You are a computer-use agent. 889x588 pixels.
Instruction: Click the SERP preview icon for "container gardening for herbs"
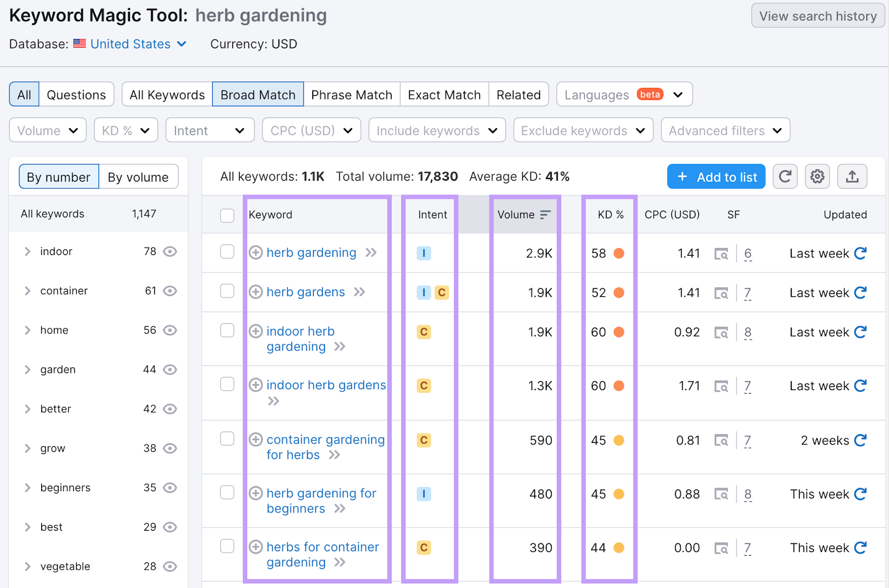click(x=722, y=440)
